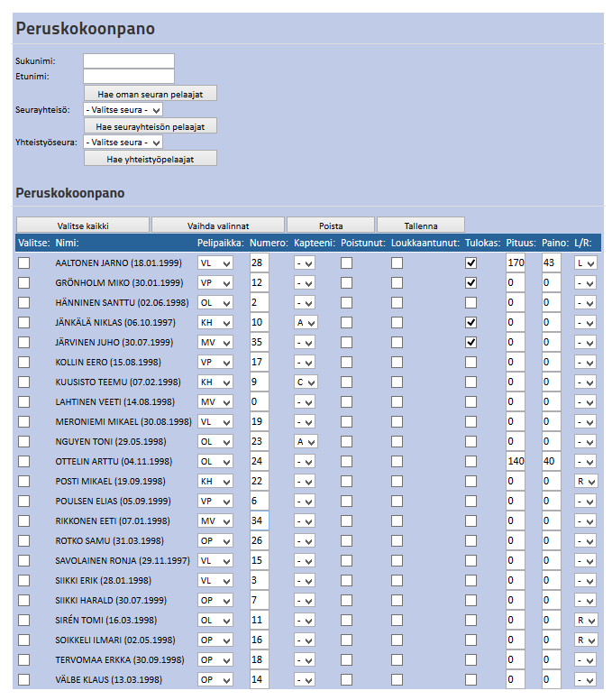This screenshot has width=612, height=700.
Task: Tick Valitse checkbox for VÄLBE KLAUS
Action: tap(24, 679)
